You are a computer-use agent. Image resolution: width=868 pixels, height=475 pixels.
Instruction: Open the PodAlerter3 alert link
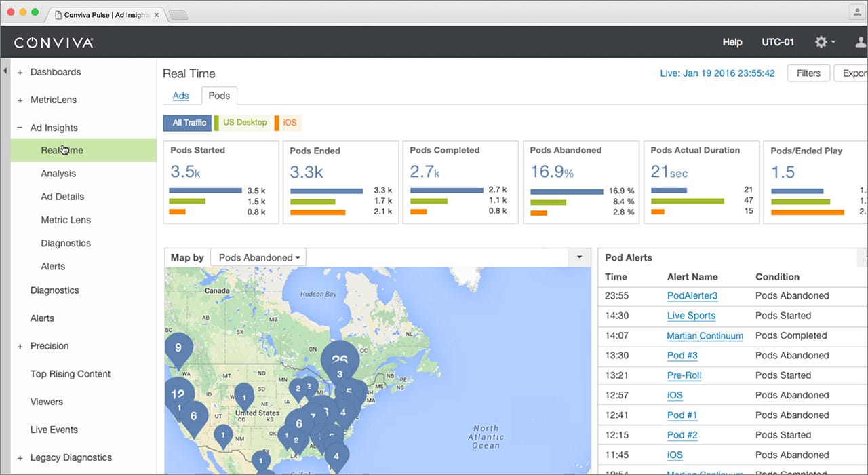(692, 296)
